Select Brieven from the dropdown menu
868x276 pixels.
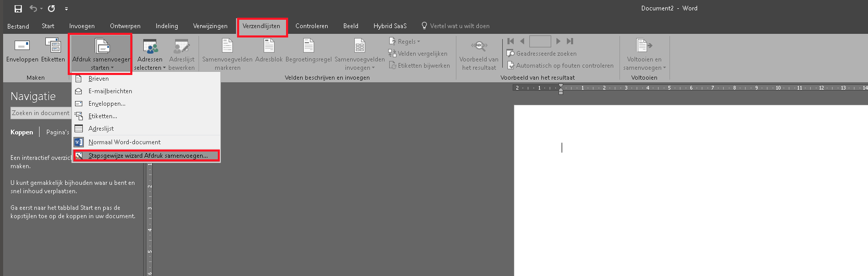click(98, 79)
